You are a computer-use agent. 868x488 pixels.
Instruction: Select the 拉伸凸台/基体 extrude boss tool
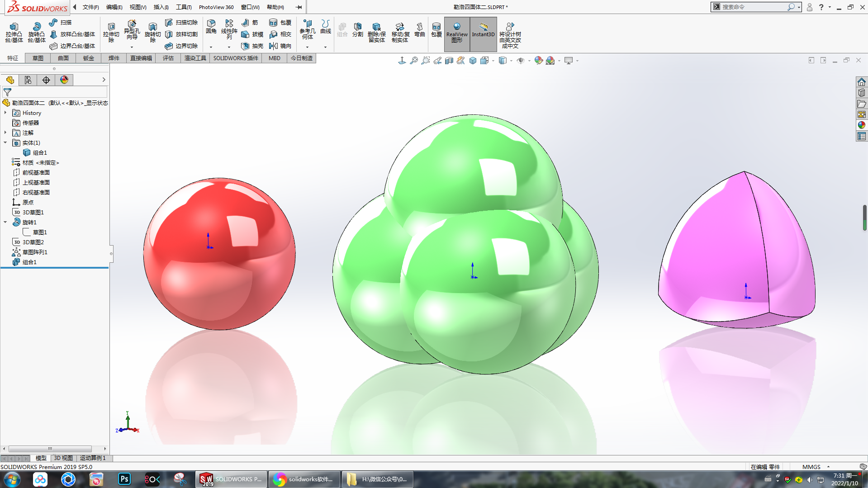tap(14, 33)
